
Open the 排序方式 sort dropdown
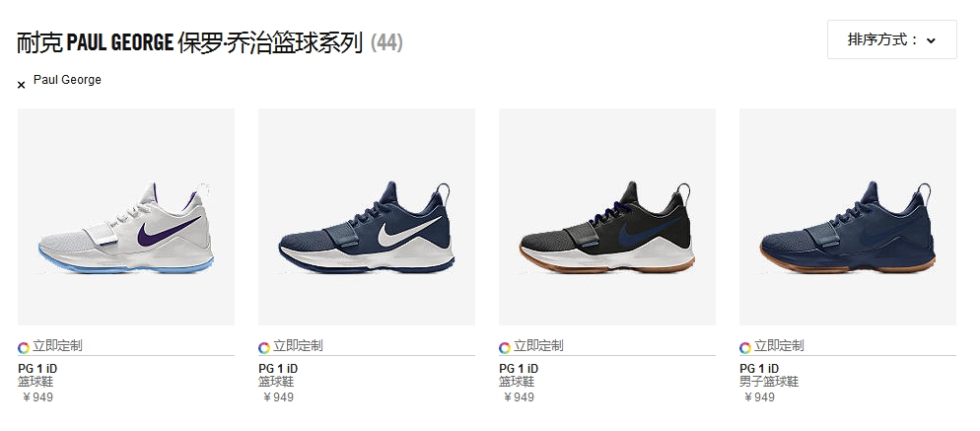click(x=892, y=39)
